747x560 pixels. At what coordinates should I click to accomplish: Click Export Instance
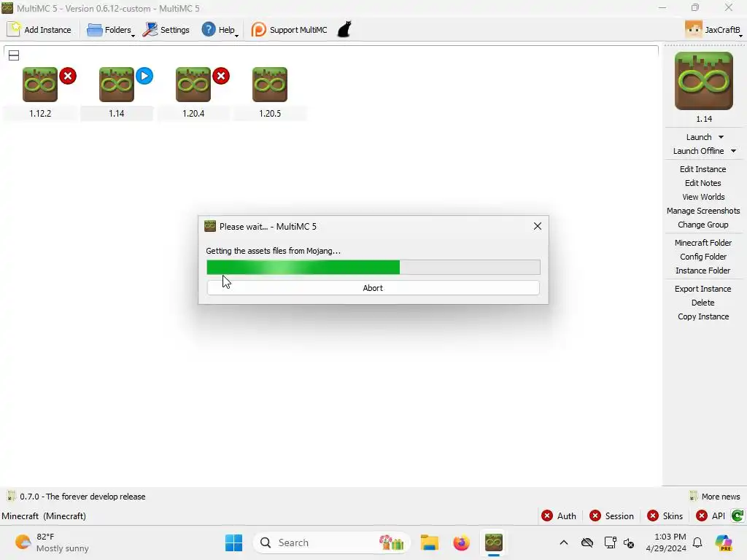coord(703,289)
